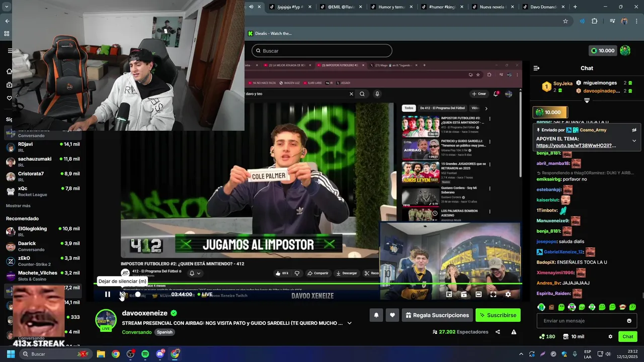
Task: Toggle notifications bell for davooxeneize
Action: [376, 315]
